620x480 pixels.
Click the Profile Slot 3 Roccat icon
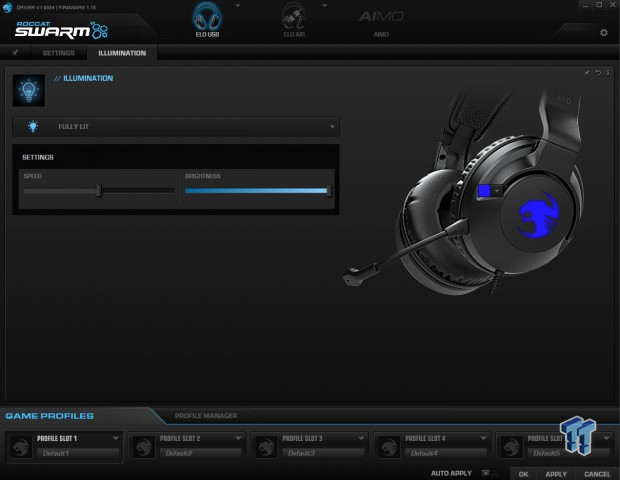[x=266, y=447]
